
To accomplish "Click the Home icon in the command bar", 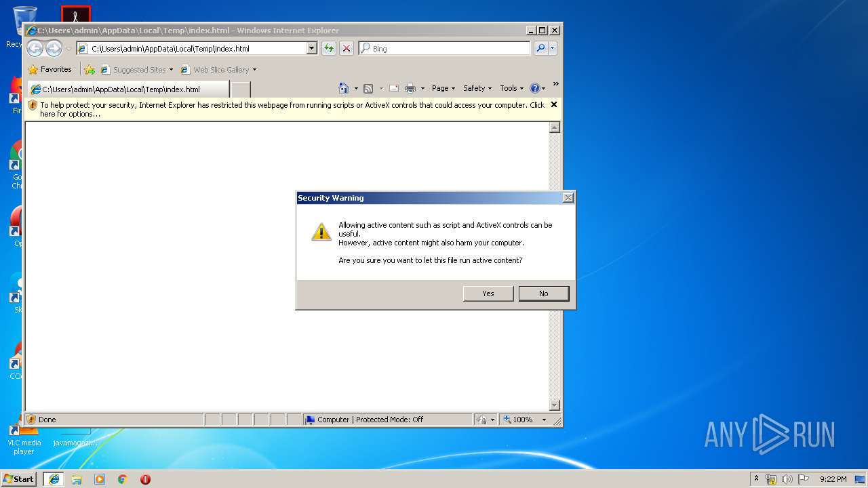I will 344,88.
